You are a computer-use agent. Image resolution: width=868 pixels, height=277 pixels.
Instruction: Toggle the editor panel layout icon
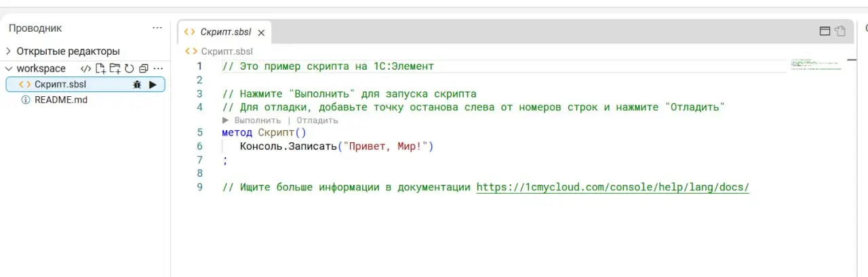(x=825, y=30)
